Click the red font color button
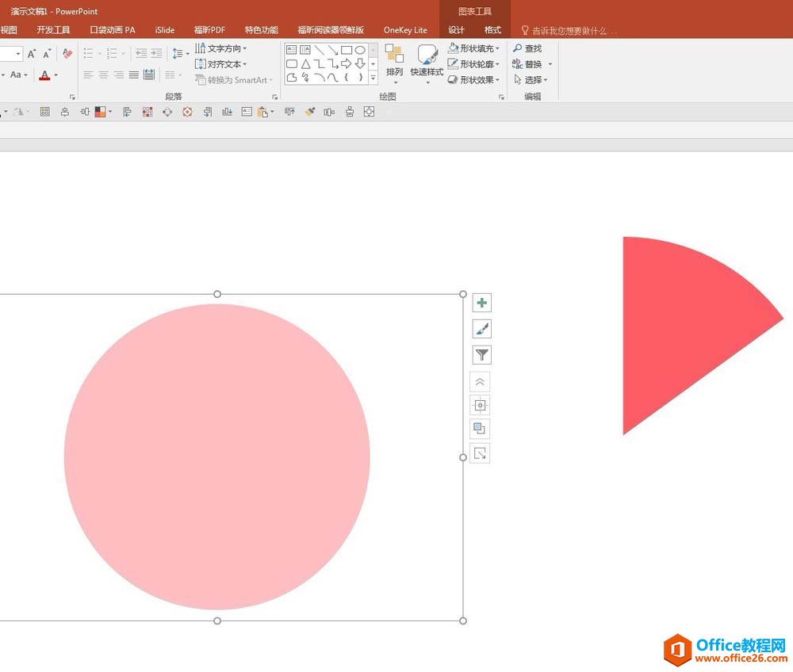793x672 pixels. coord(44,75)
